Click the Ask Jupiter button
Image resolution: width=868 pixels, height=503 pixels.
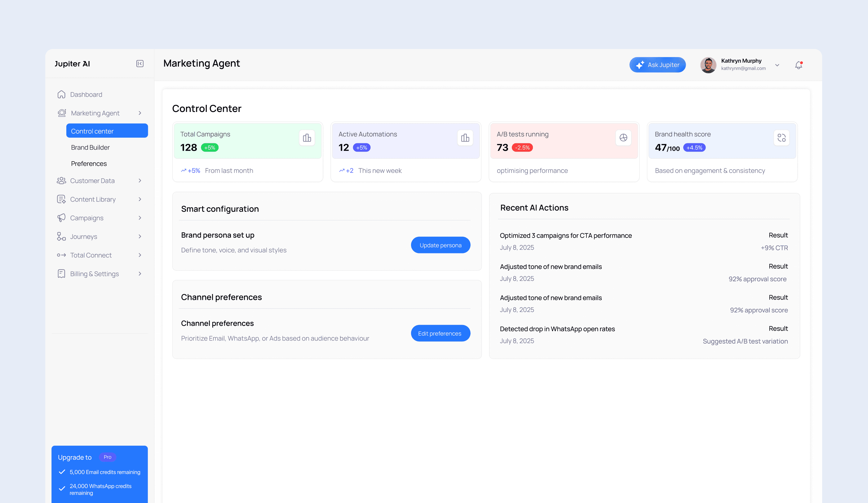click(657, 65)
